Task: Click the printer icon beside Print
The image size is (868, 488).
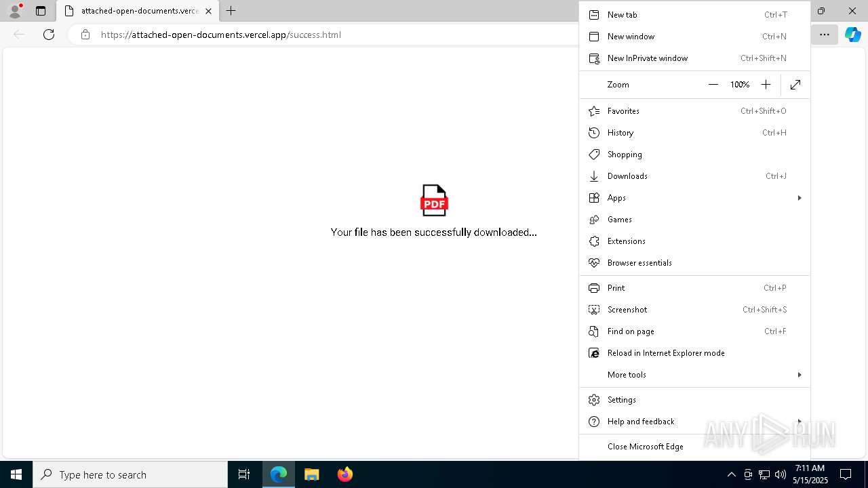Action: pyautogui.click(x=594, y=288)
